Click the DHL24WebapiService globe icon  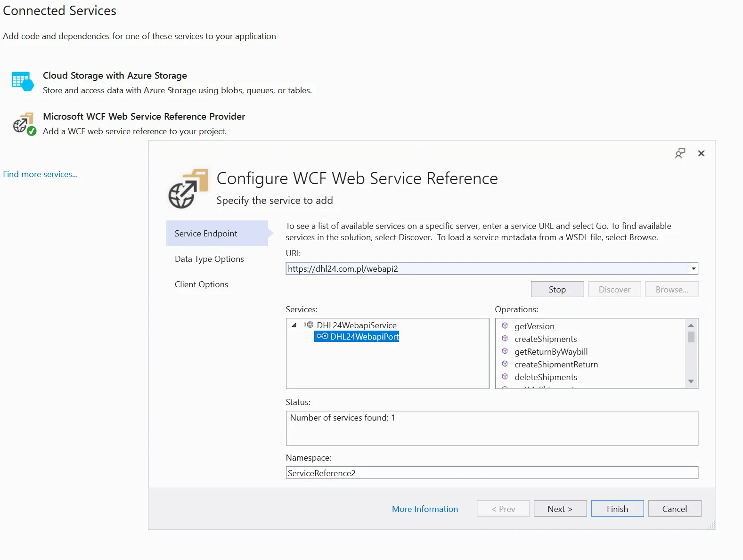tap(309, 325)
